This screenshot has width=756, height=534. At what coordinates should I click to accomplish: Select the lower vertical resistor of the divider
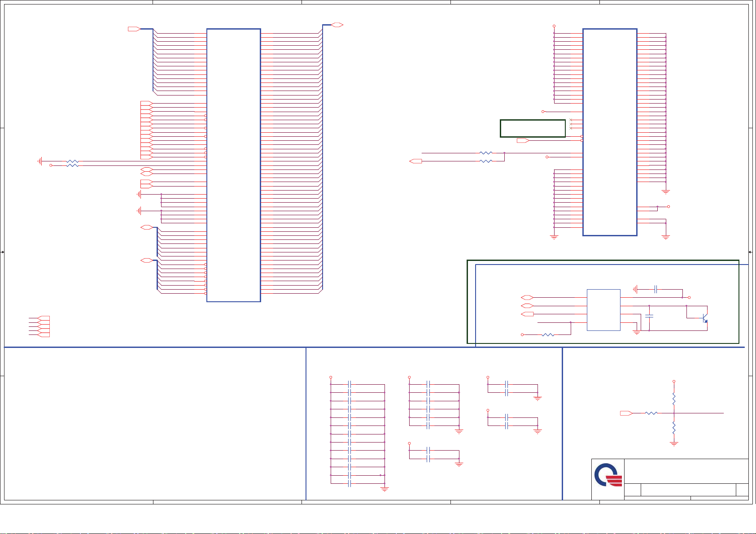point(674,427)
